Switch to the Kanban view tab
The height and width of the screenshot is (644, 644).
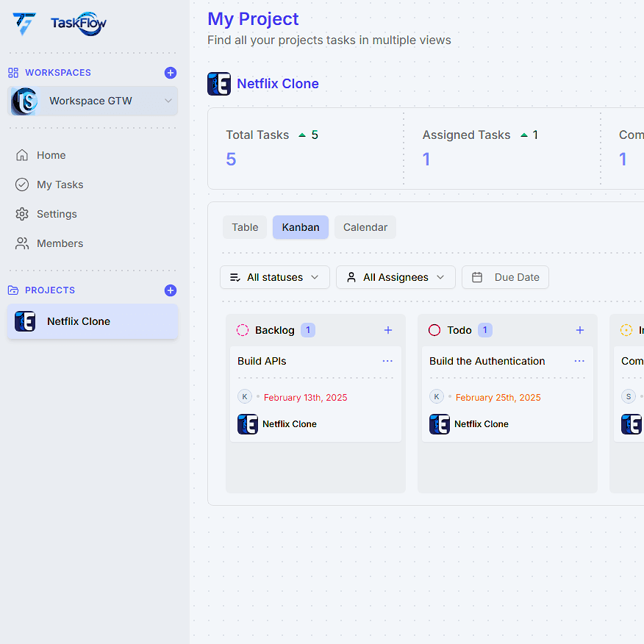point(301,227)
